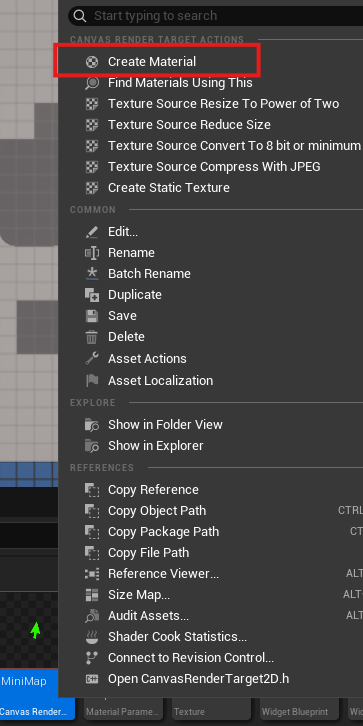
Task: Click the Edit pencil icon
Action: tap(92, 232)
